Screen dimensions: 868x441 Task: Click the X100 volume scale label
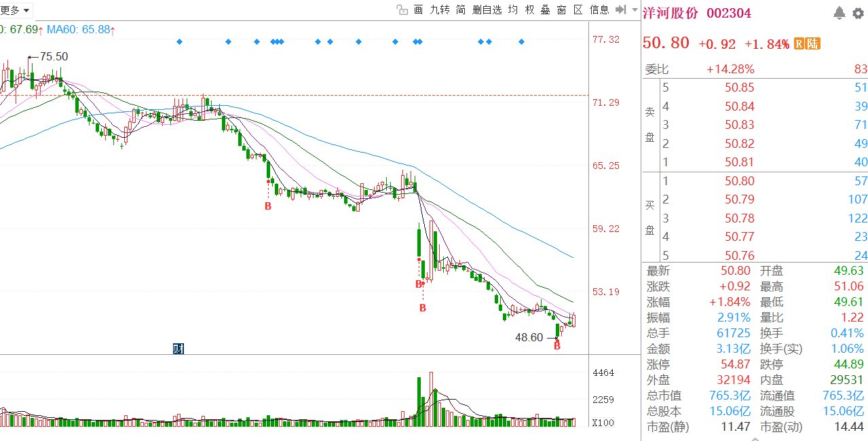point(603,423)
